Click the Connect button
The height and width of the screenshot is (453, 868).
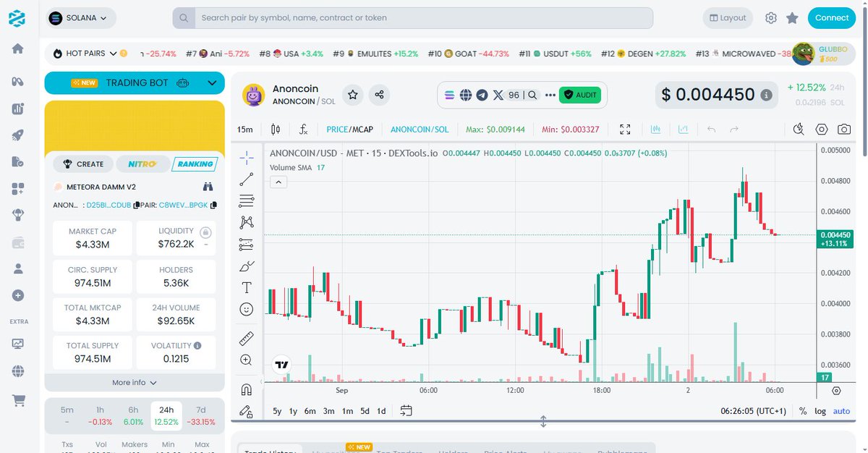831,17
